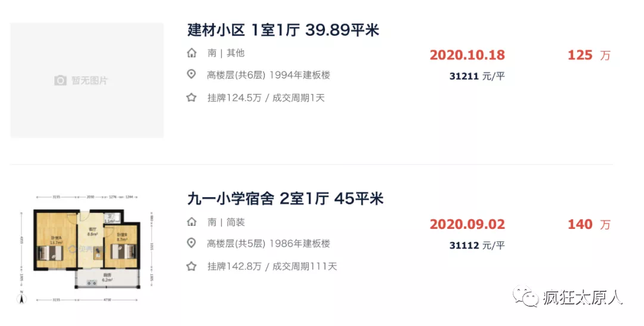Open listing 建材小区 1室1厅 39.89平米
644x326 pixels.
(283, 30)
